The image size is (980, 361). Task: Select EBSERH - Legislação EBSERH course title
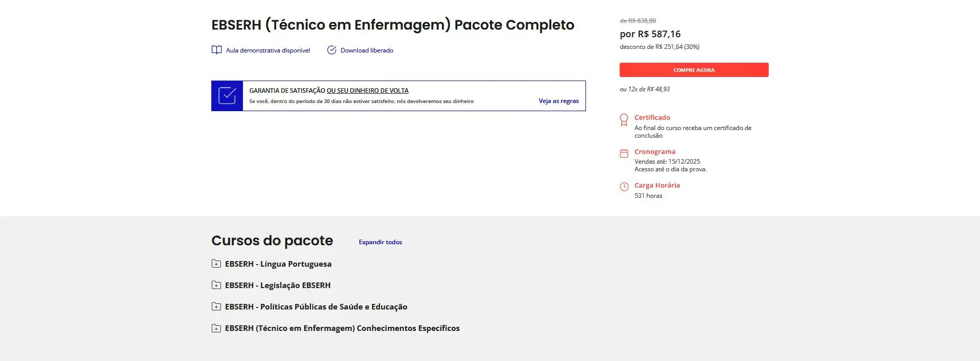click(278, 286)
